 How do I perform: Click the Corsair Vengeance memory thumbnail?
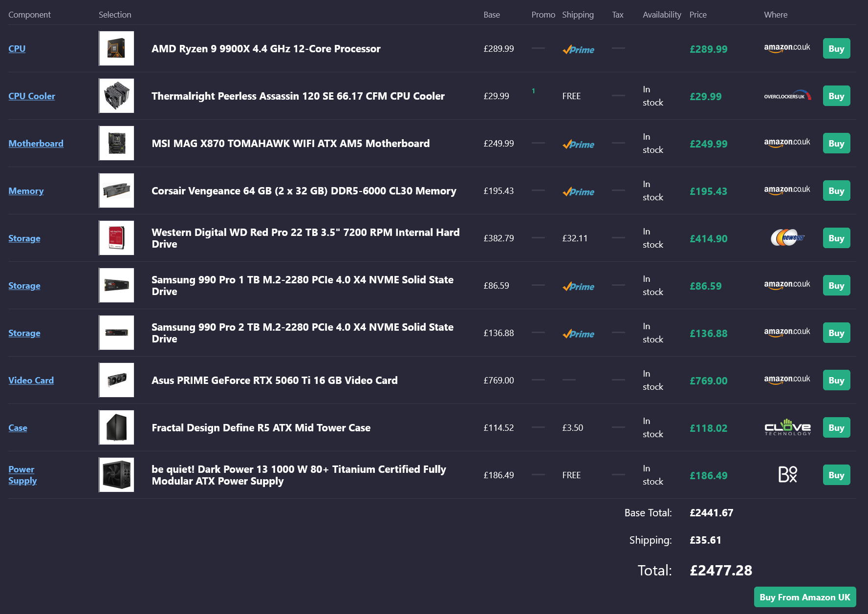116,191
